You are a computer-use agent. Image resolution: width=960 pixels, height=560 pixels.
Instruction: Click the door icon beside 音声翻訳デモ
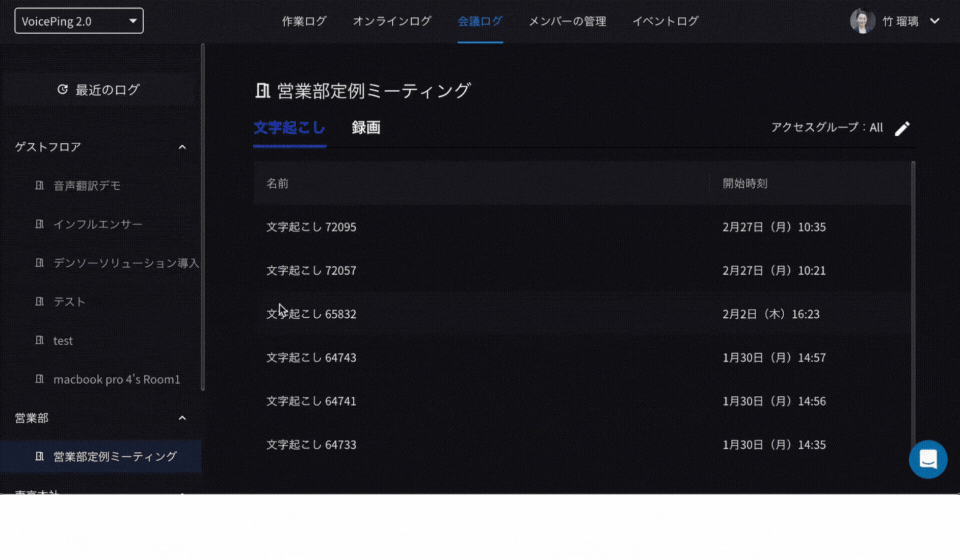40,186
